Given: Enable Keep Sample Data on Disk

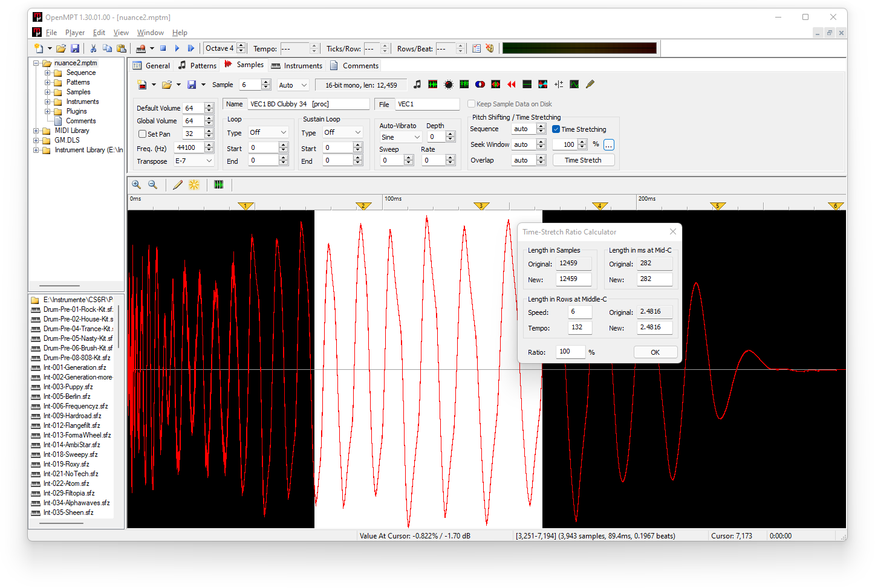Looking at the screenshot, I should point(472,104).
